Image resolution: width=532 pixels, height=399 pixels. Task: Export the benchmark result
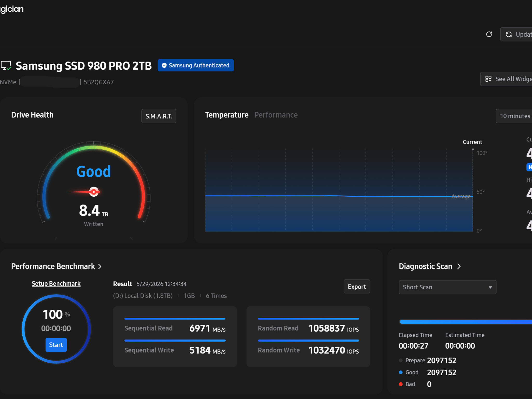(x=357, y=287)
